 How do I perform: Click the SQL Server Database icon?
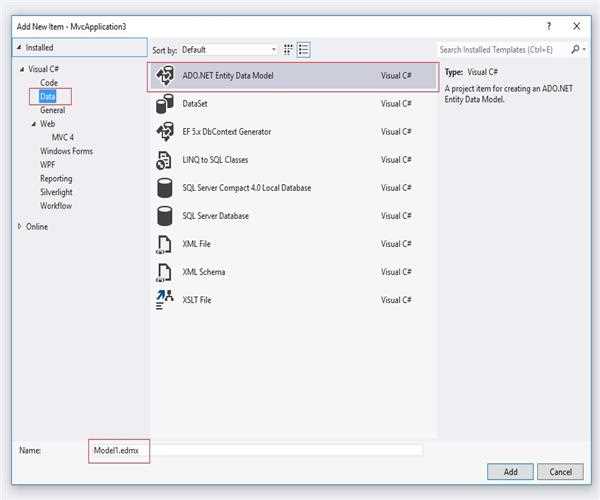click(165, 215)
